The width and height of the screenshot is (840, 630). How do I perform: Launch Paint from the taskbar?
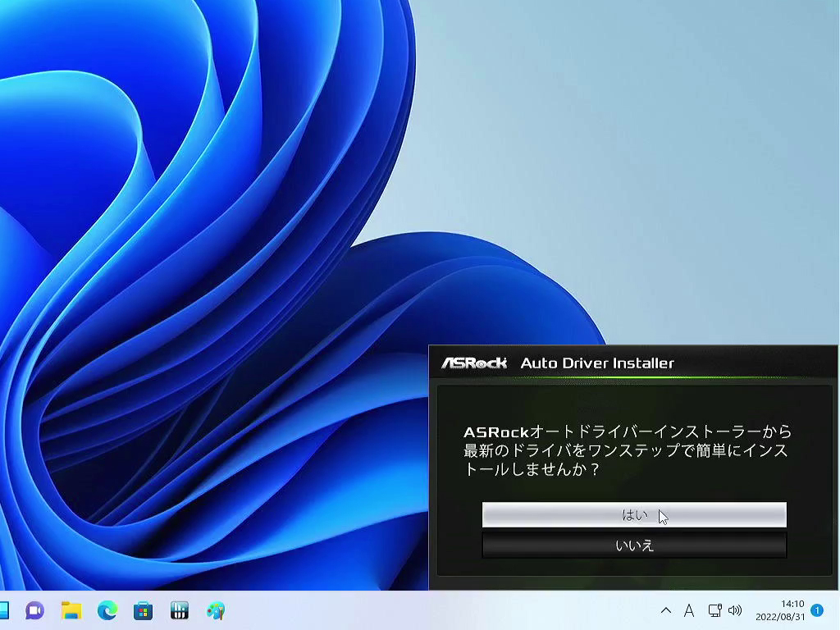pyautogui.click(x=215, y=610)
